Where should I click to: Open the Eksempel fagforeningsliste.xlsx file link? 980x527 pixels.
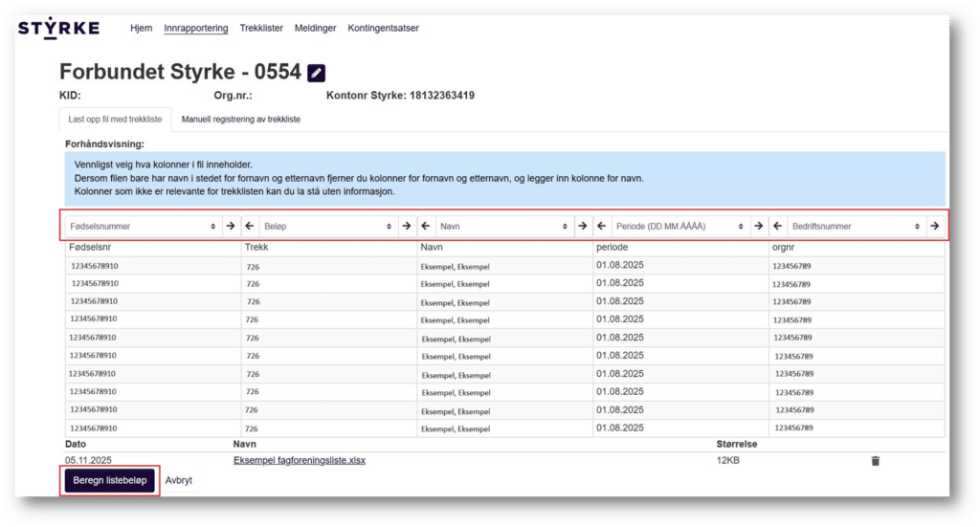click(x=300, y=461)
